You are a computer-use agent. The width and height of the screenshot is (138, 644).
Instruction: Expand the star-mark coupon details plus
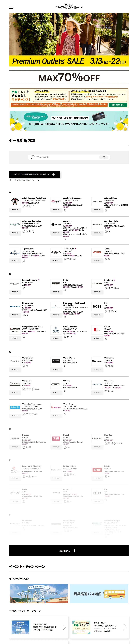(x=53, y=174)
